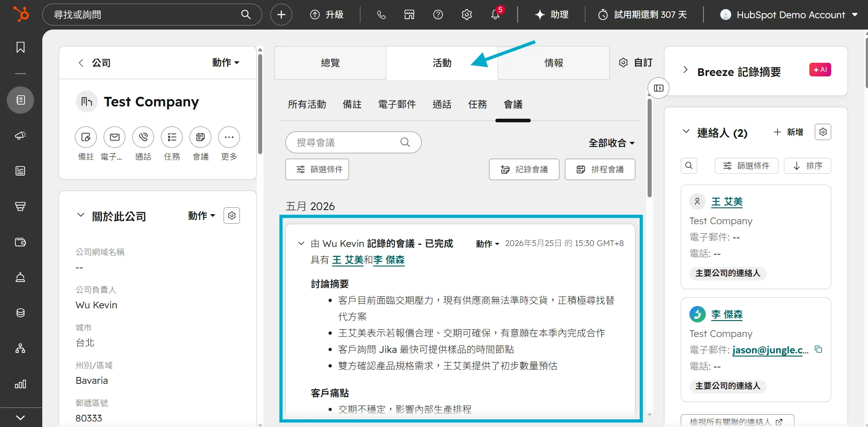
Task: Create a note with 備註 icon
Action: point(86,137)
